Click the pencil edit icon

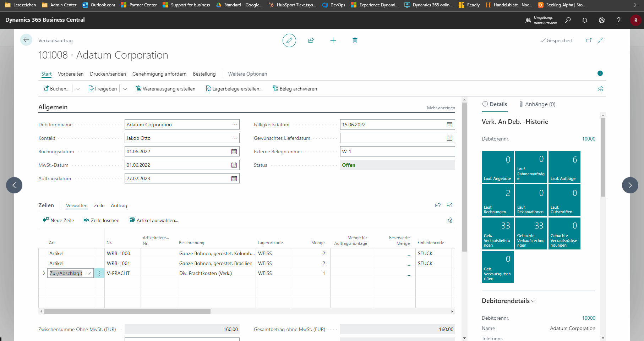(x=289, y=40)
